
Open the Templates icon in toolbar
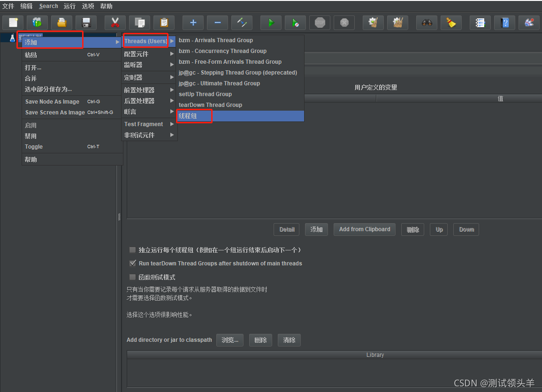pyautogui.click(x=38, y=23)
